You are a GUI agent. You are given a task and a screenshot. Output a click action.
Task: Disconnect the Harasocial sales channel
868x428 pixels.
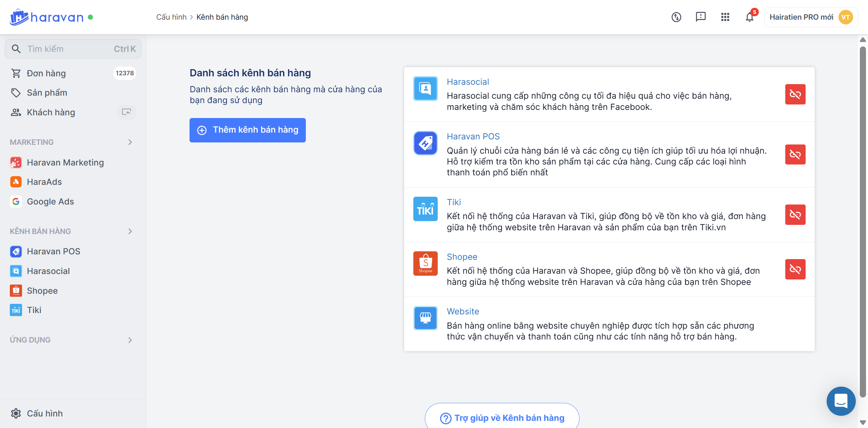pyautogui.click(x=795, y=94)
